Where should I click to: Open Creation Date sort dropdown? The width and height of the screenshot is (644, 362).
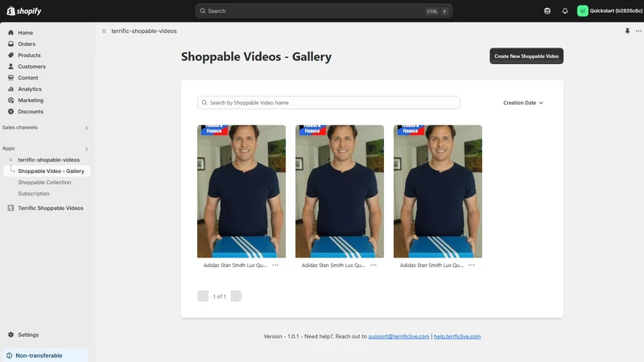point(523,103)
